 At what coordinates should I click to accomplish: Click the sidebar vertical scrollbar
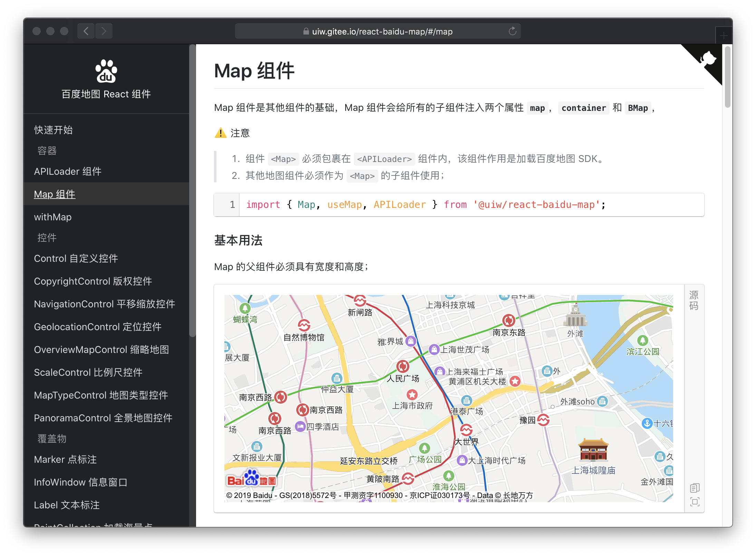(193, 191)
